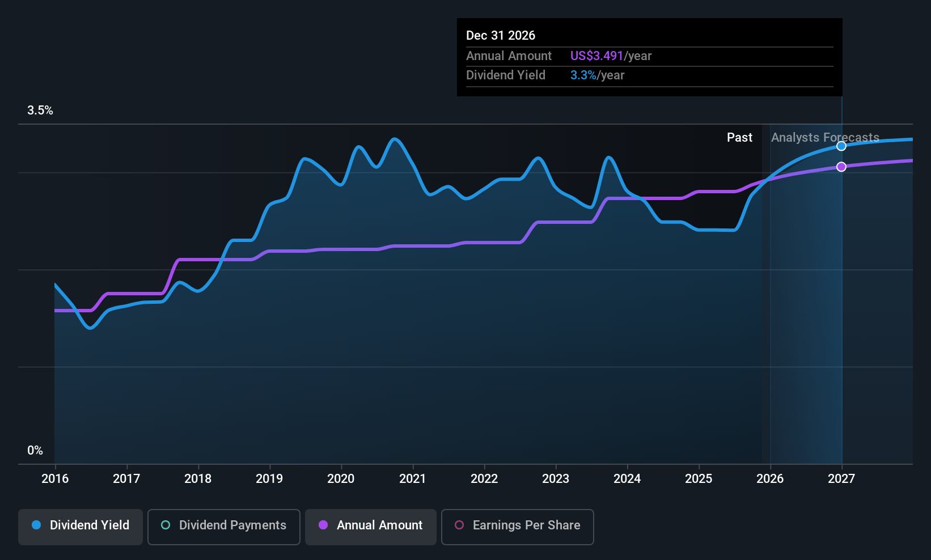Click the 3.5% gridline label
931x560 pixels.
(40, 111)
